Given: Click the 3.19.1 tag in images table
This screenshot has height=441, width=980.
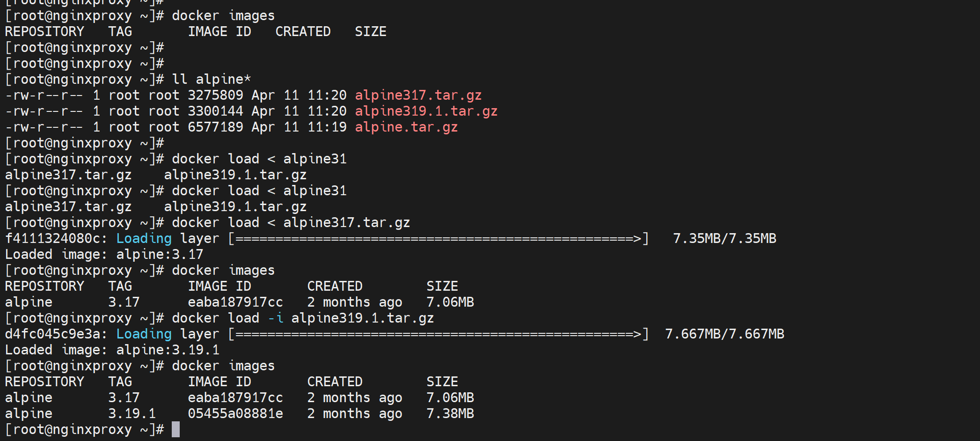Looking at the screenshot, I should pyautogui.click(x=132, y=414).
